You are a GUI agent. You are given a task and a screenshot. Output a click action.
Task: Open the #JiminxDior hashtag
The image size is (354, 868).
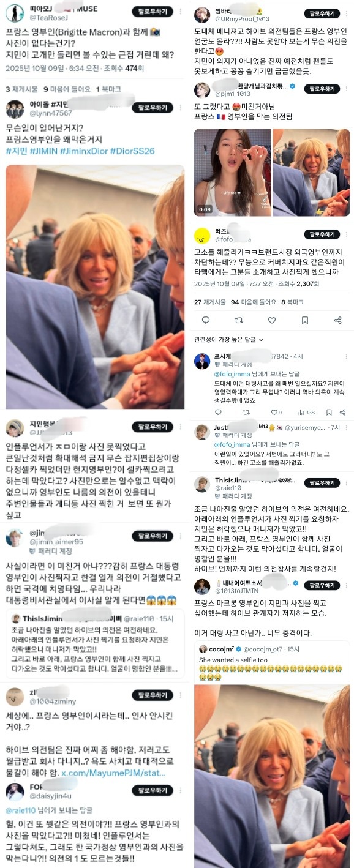pyautogui.click(x=85, y=150)
